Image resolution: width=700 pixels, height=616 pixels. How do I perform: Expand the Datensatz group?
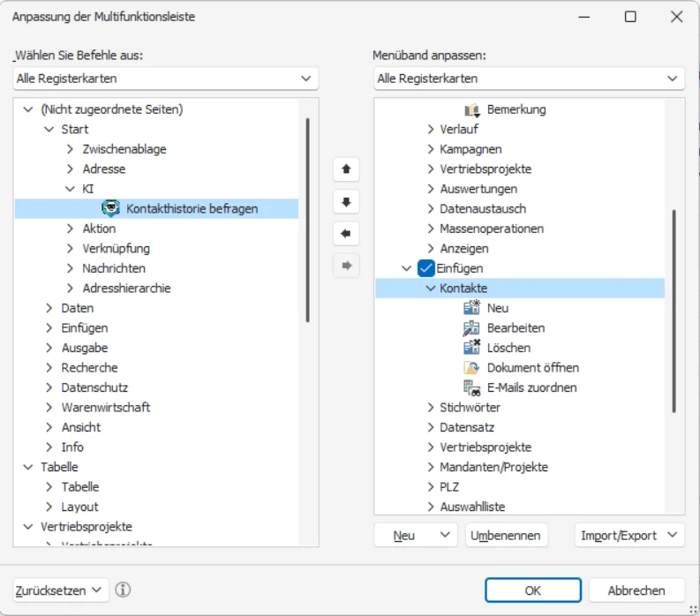[x=431, y=427]
